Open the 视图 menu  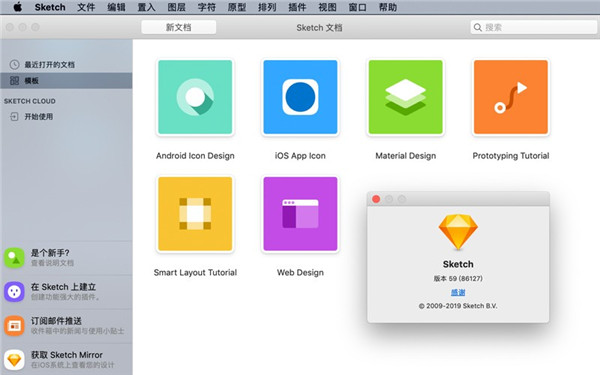coord(328,7)
